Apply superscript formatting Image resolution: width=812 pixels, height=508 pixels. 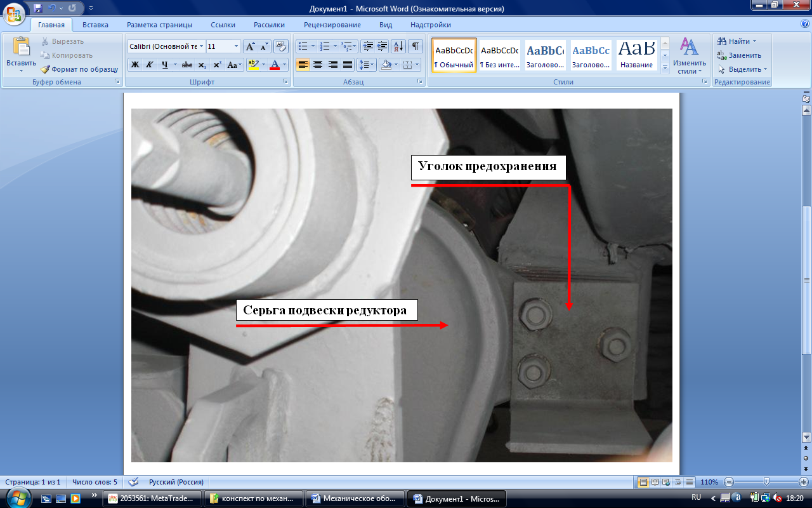coord(217,65)
